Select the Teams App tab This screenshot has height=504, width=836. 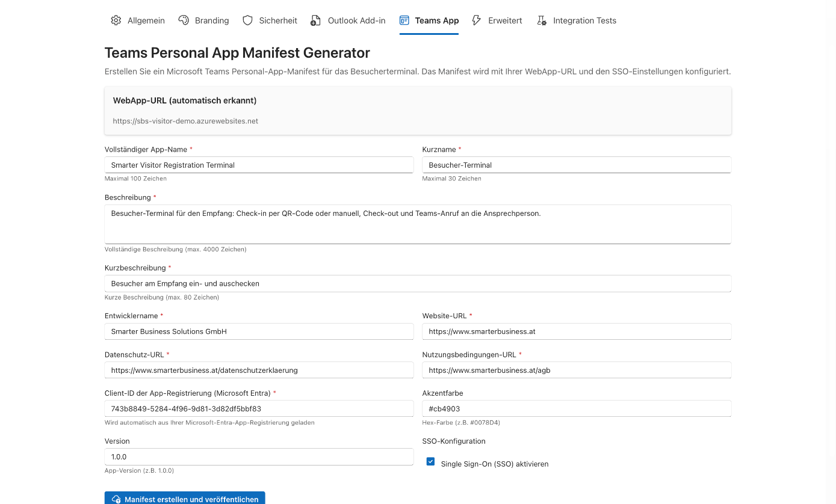[x=429, y=20]
